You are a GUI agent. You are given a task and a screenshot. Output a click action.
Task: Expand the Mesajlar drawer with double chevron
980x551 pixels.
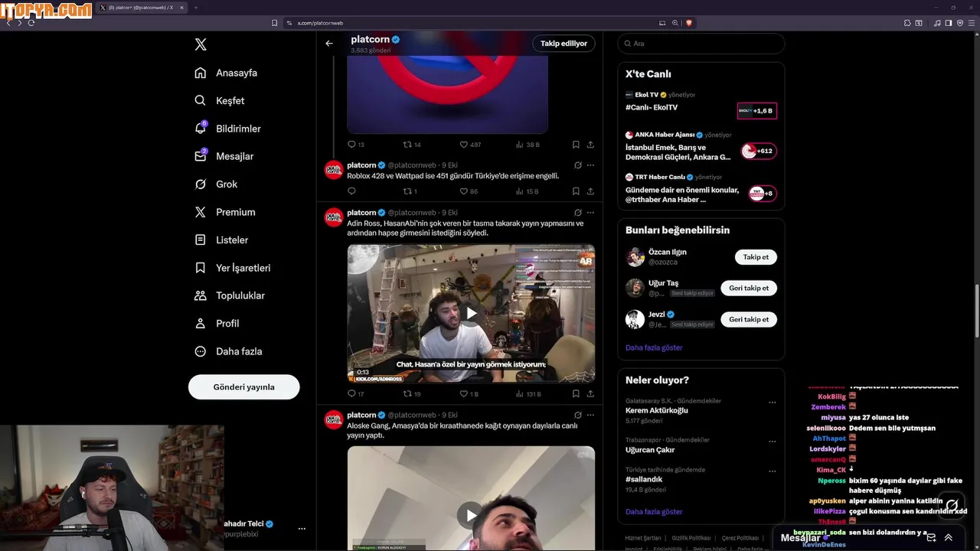(x=949, y=537)
